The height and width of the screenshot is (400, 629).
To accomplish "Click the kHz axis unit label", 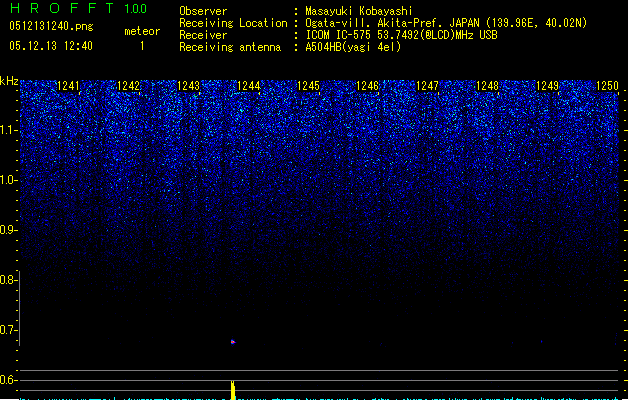I will point(9,81).
